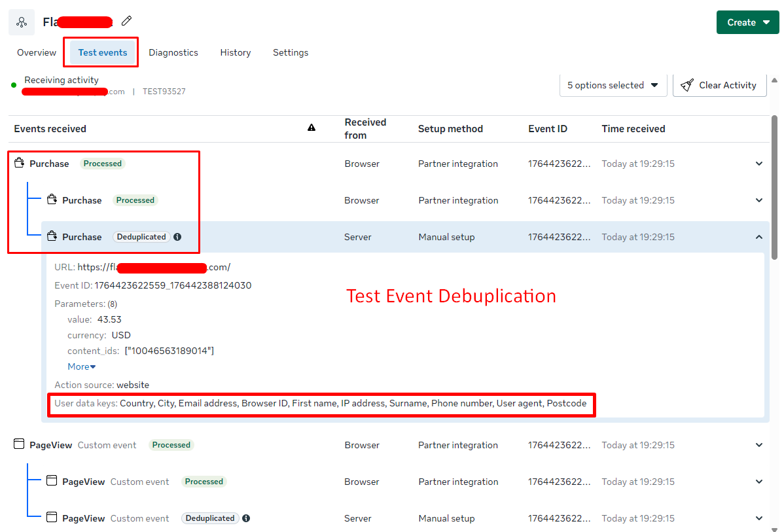Click the top-level Purchase event bag icon

[x=20, y=163]
